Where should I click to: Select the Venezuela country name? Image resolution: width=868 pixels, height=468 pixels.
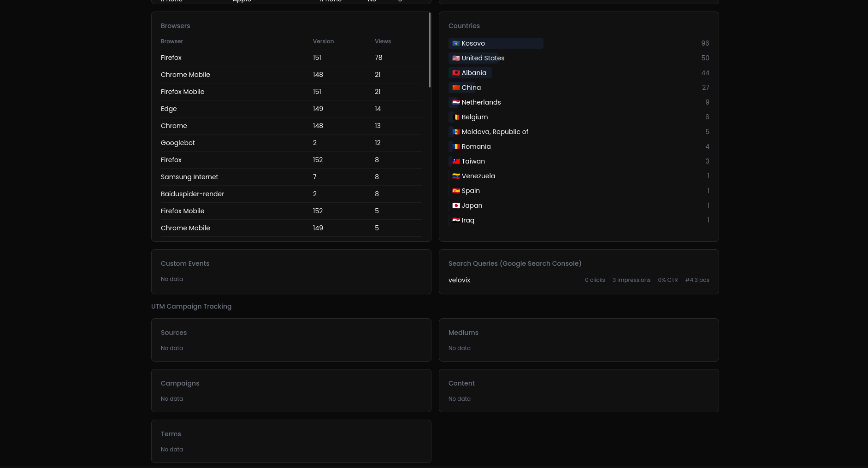point(478,176)
